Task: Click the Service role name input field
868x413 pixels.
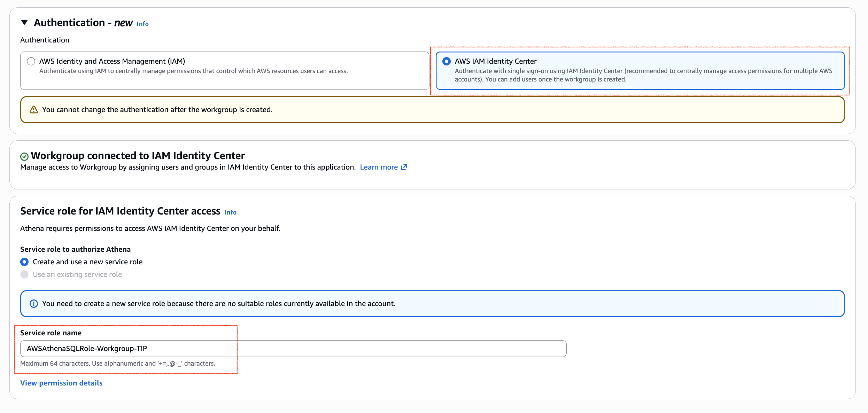Action: coord(293,349)
